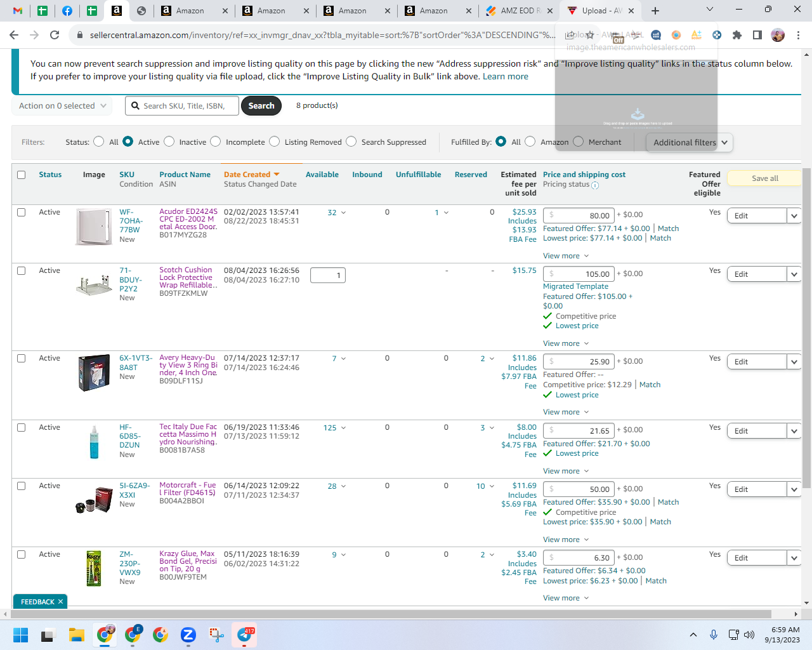Select Search Suppressed status filter
Screen dimensions: 812x650
tap(351, 142)
